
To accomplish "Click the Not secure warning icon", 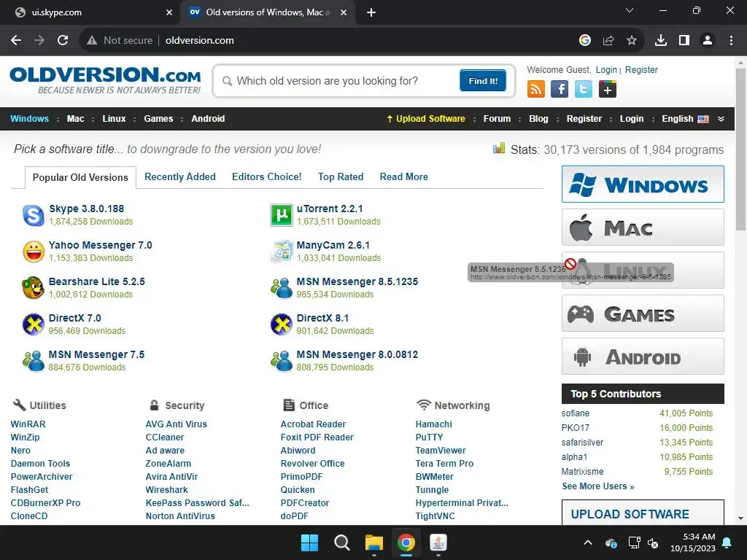I will 92,41.
